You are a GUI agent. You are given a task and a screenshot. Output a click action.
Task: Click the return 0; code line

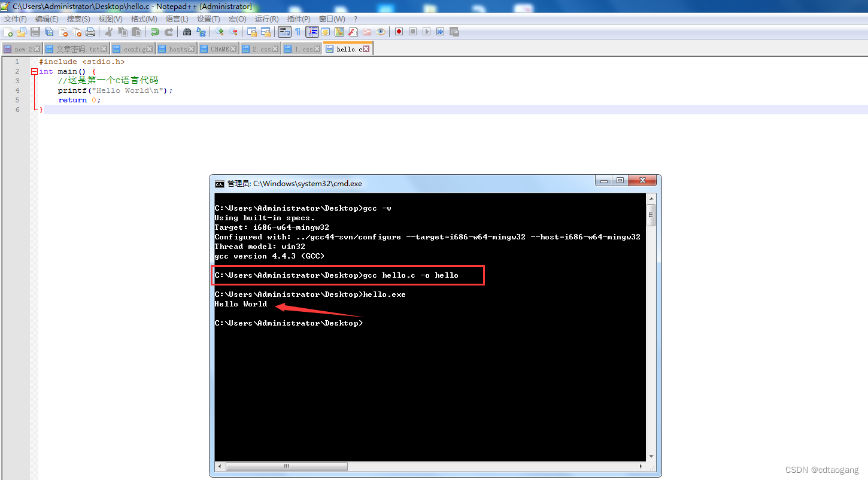(79, 100)
